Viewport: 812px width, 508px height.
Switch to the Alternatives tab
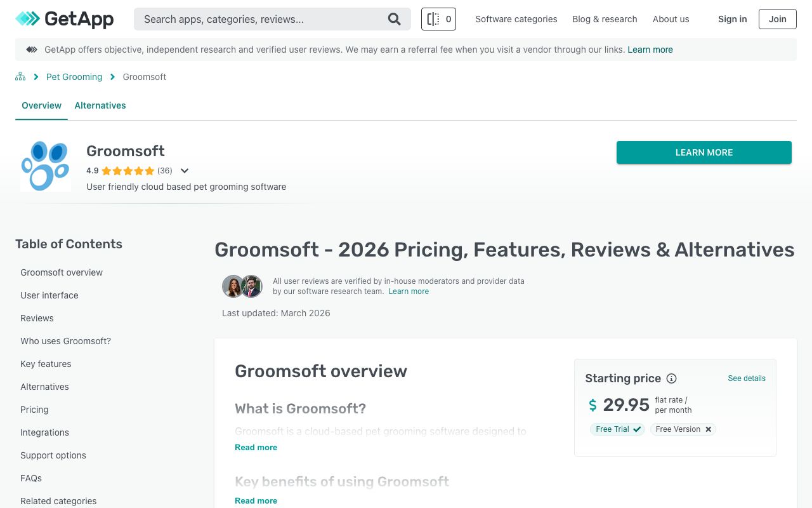click(100, 105)
